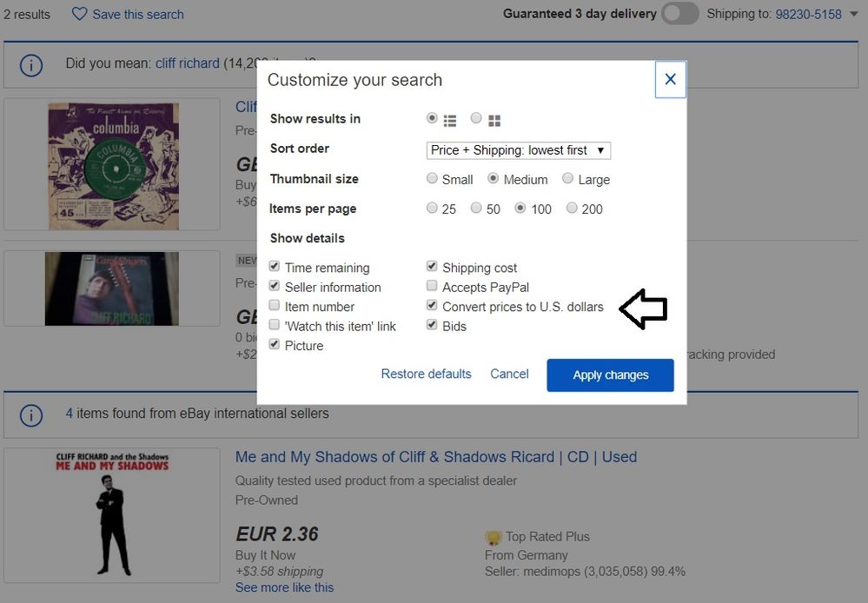Open Me and My Shadows album thumbnail
868x603 pixels.
pos(112,514)
